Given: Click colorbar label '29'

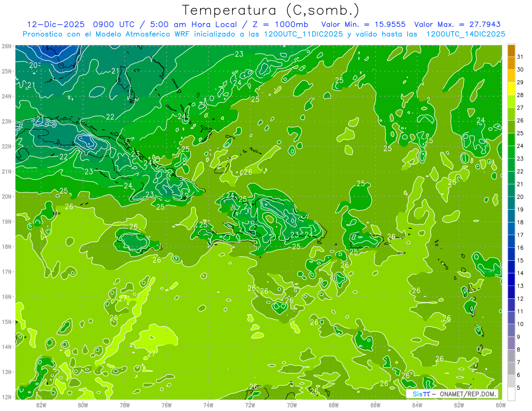Looking at the screenshot, I should (x=520, y=82).
